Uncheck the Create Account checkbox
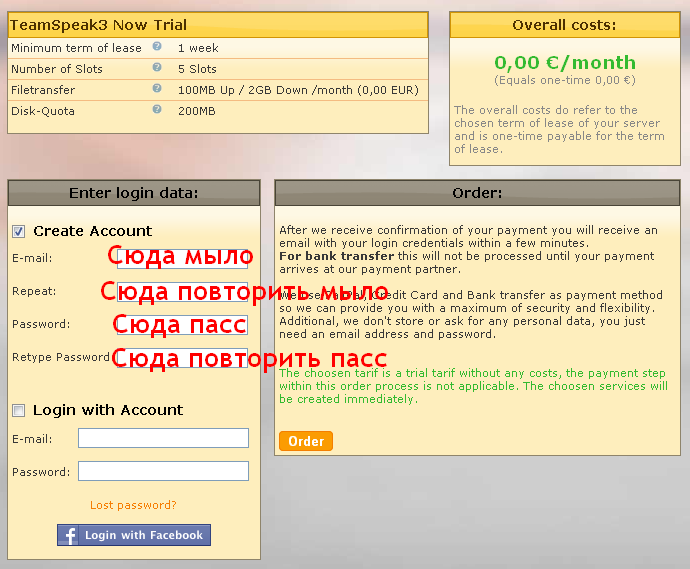This screenshot has width=690, height=569. (18, 231)
